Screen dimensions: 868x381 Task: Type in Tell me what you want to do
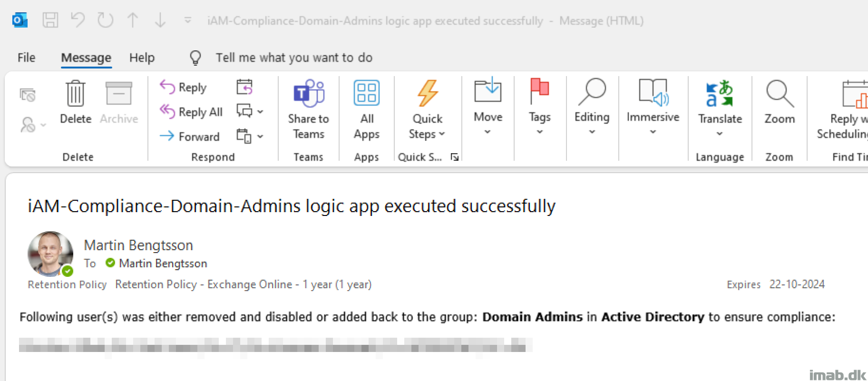294,58
